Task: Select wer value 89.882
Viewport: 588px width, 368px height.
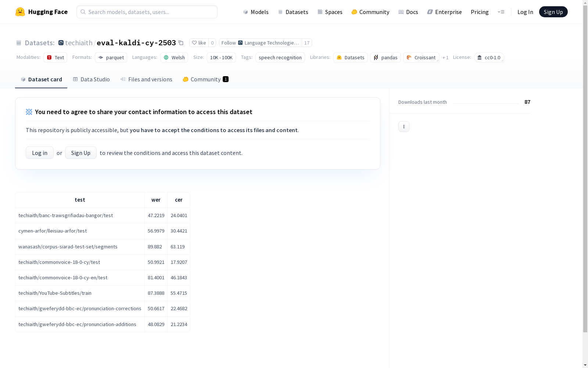Action: point(156,247)
